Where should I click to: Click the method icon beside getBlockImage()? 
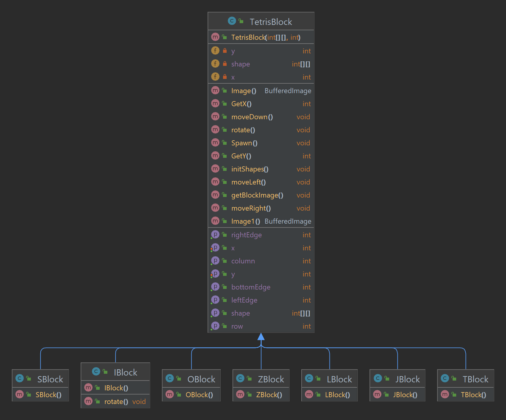point(215,195)
